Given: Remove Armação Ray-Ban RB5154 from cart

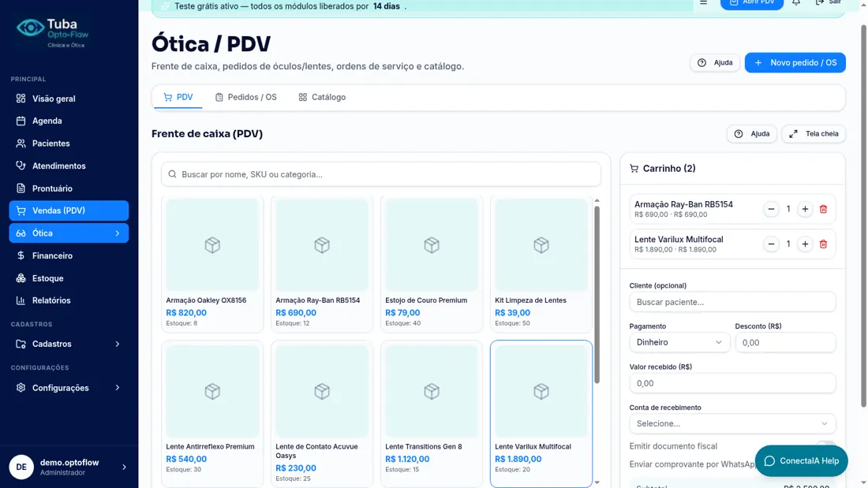Looking at the screenshot, I should (x=823, y=209).
